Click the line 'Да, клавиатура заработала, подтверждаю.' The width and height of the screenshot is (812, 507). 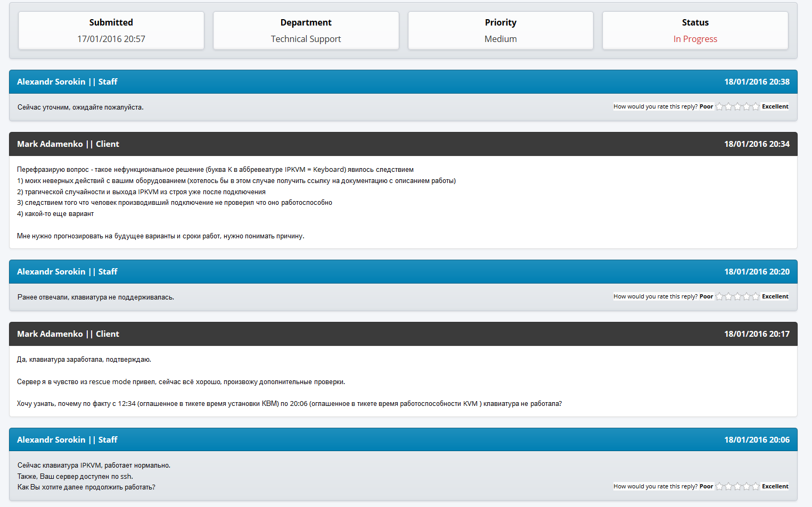click(84, 360)
